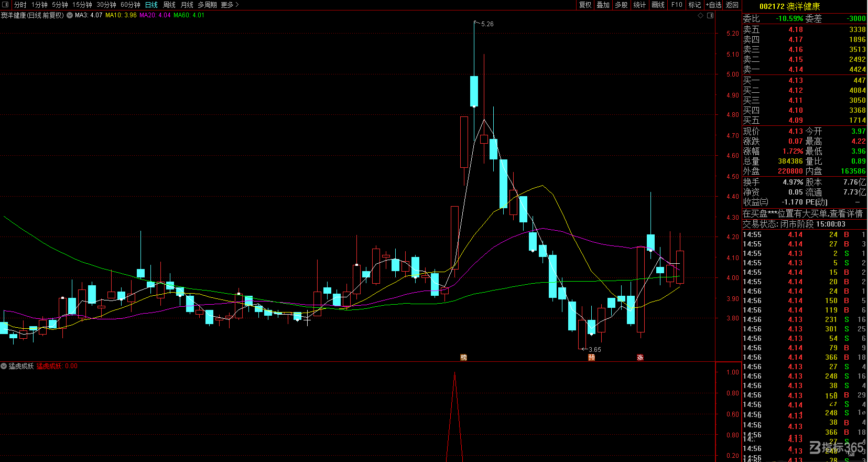Open the 在买盘***位置有大买单,查看详情 link
This screenshot has width=868, height=462.
click(x=802, y=213)
